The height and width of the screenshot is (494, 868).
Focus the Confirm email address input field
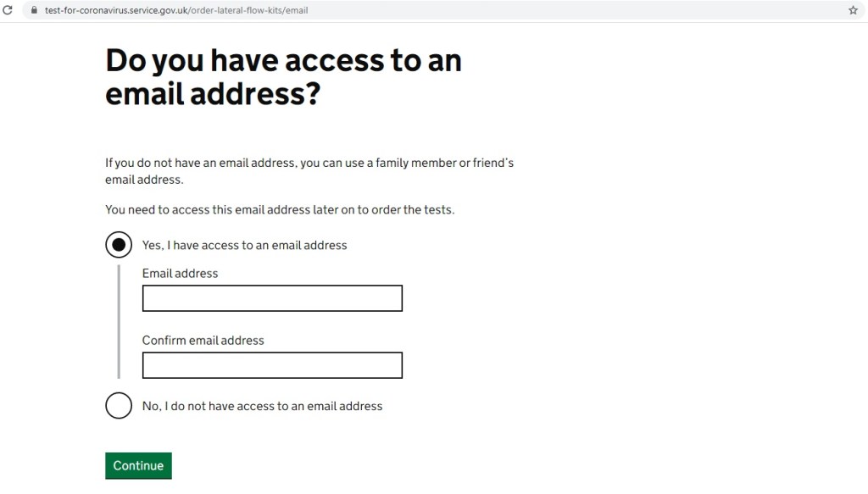pos(272,365)
